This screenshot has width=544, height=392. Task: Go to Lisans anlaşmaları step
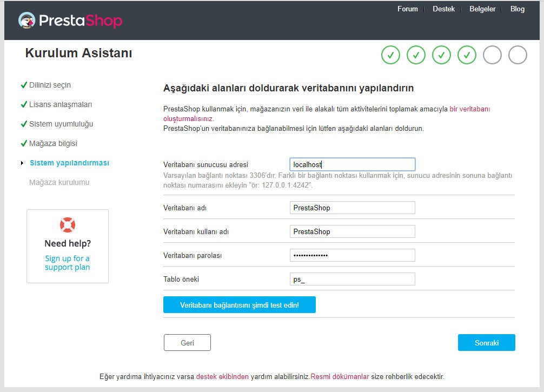pos(61,104)
